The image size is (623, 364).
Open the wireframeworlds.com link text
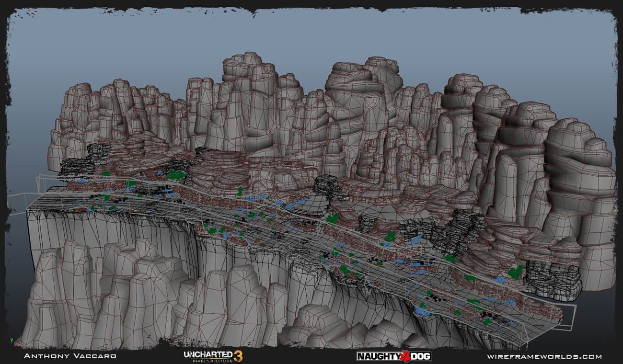tap(544, 356)
